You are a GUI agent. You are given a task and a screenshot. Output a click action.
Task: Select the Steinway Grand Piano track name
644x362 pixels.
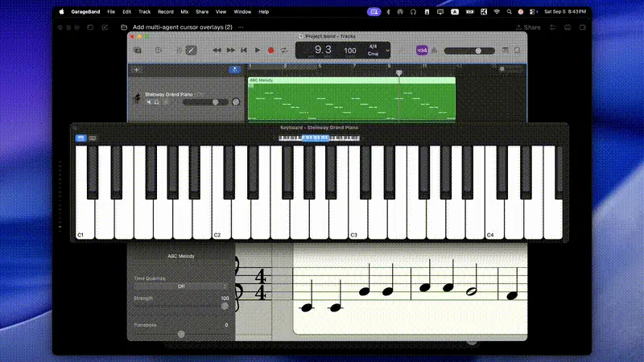169,94
